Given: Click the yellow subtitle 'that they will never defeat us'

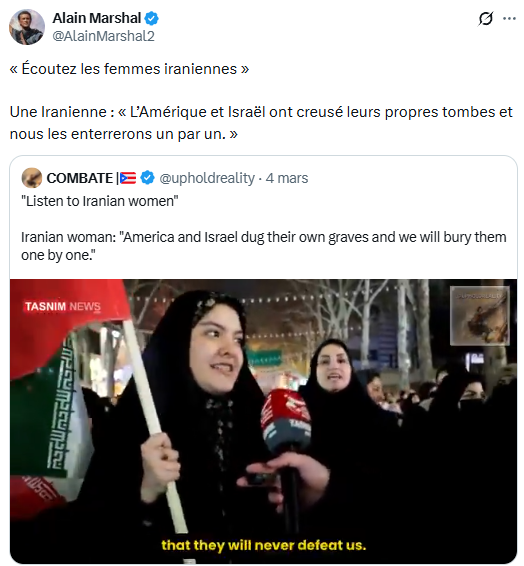Looking at the screenshot, I should point(263,545).
